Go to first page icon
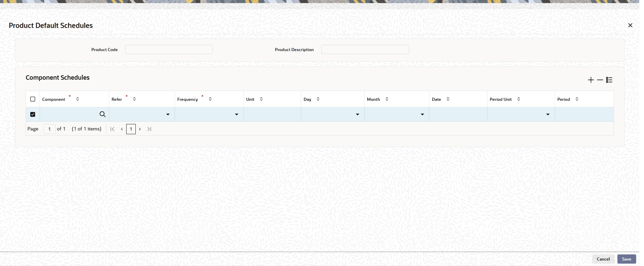644x266 pixels. point(112,129)
